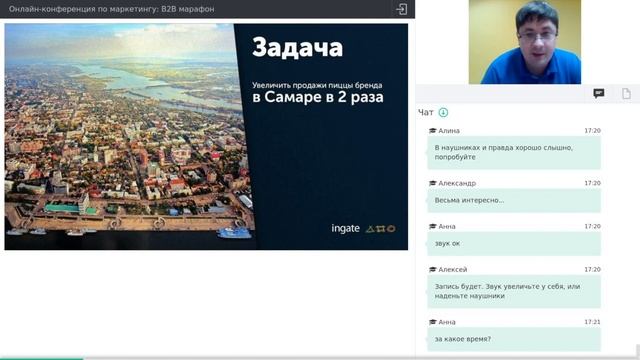Click the graduation cap icon beside Алина
This screenshot has height=360, width=640.
[433, 131]
